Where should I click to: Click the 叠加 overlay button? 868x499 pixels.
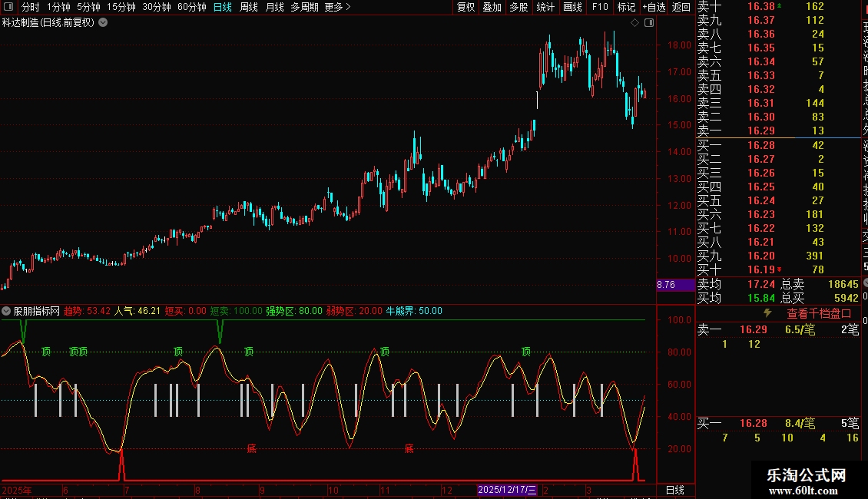(x=492, y=7)
